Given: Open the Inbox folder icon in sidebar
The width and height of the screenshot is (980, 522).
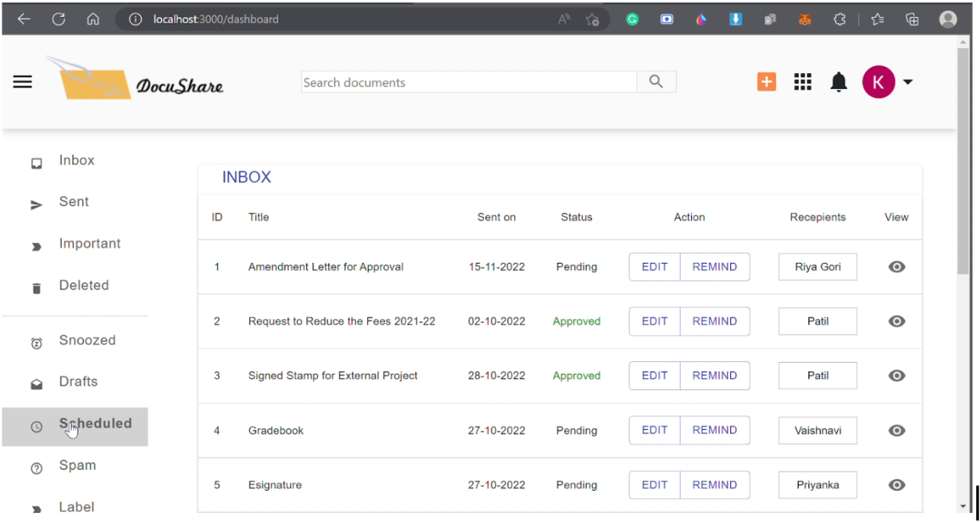Looking at the screenshot, I should pyautogui.click(x=36, y=163).
